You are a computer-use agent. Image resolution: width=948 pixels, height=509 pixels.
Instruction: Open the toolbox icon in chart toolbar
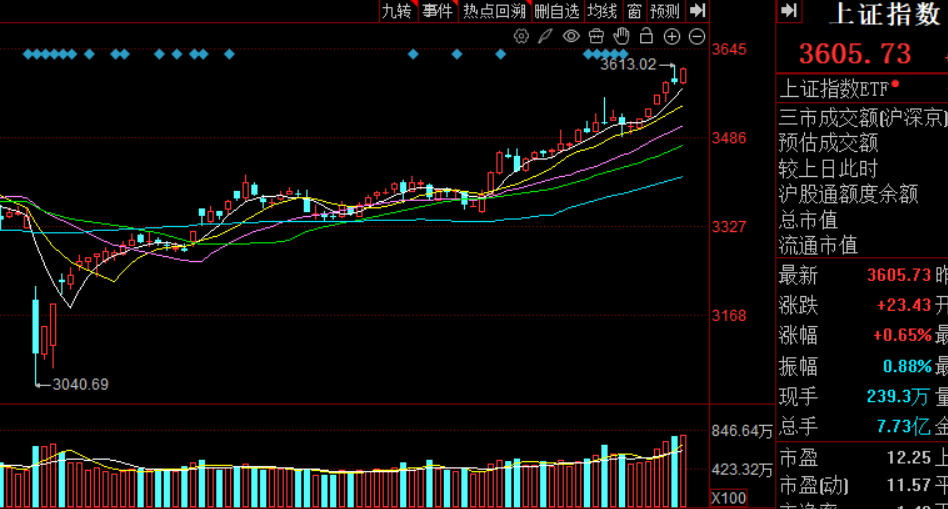tap(596, 36)
